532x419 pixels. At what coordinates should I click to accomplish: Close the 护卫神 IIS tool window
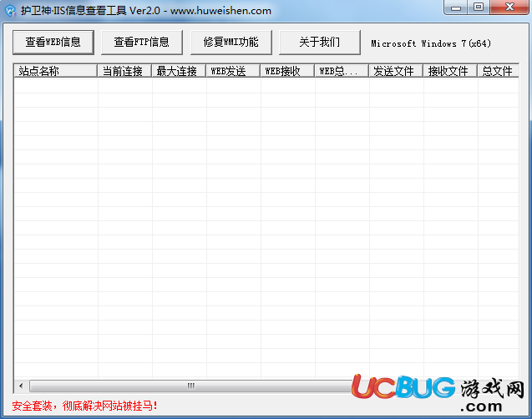point(509,8)
